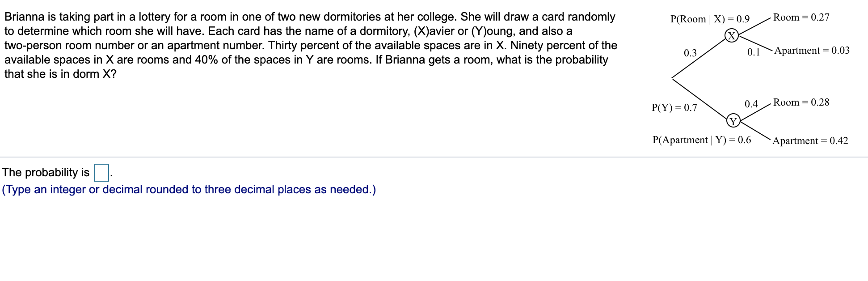
Task: Click the "P(Apartment | Y) = 0.6" label
Action: point(701,140)
